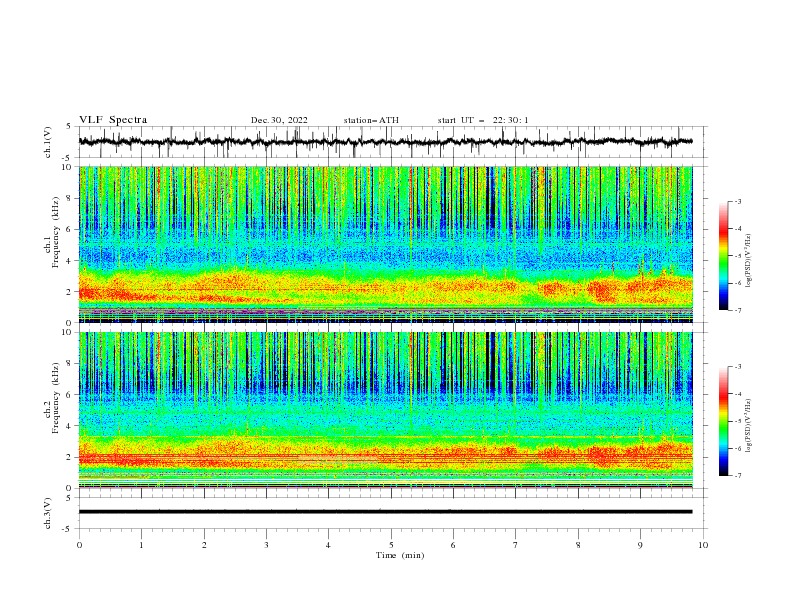This screenshot has height=612, width=792.
Task: Click the "-7" tick on ch.1 colorbar
Action: tap(738, 310)
